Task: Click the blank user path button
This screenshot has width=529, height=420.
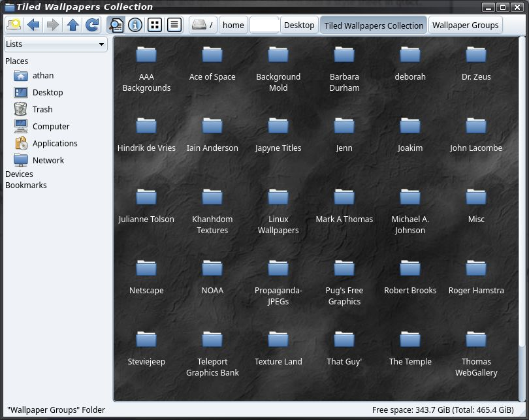Action: (x=264, y=25)
